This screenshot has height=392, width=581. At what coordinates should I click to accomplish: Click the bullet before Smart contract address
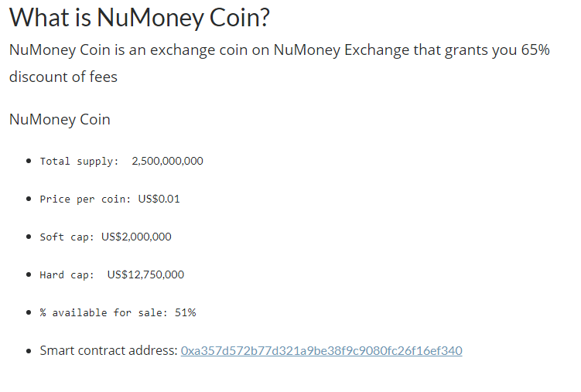29,350
